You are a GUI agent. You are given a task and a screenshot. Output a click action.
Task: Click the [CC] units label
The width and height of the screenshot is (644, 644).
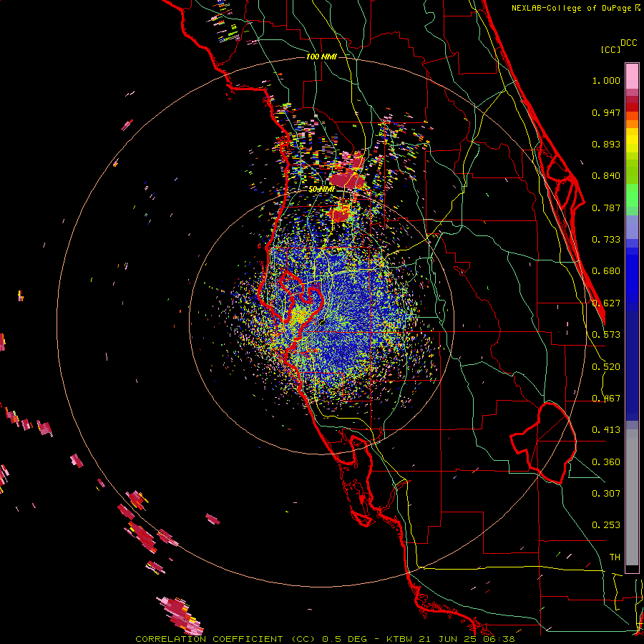tap(611, 49)
